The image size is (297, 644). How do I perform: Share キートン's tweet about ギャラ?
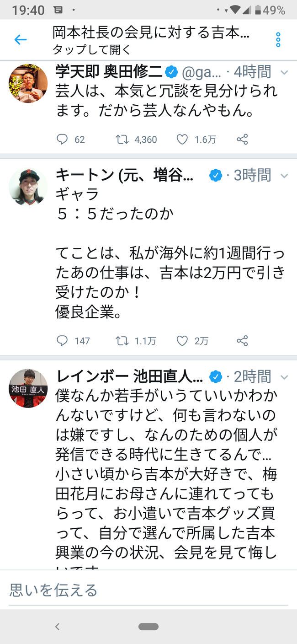[x=242, y=341]
